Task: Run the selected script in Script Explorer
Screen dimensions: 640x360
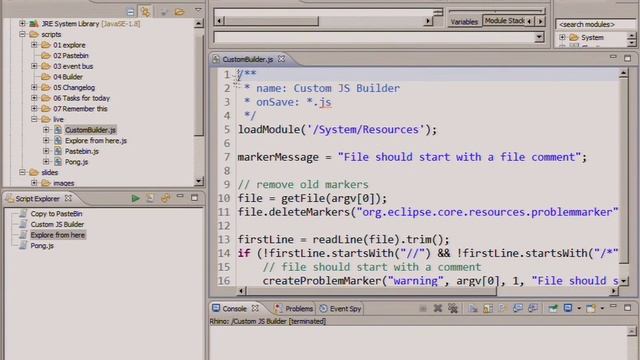Action: tap(136, 198)
